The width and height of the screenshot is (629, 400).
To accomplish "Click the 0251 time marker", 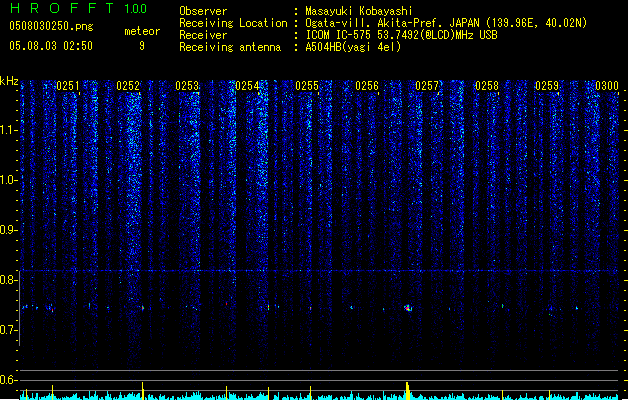I will click(x=68, y=86).
